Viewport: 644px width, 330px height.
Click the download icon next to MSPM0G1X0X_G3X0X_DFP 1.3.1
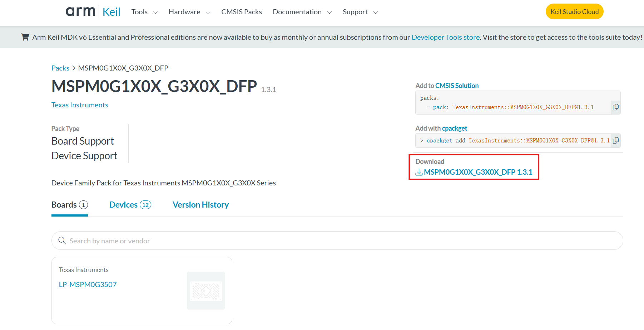coord(418,172)
